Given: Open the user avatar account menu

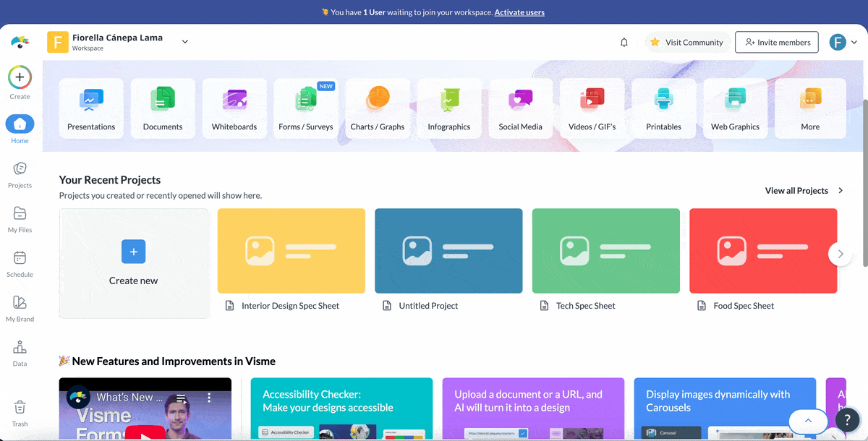Looking at the screenshot, I should (x=843, y=43).
